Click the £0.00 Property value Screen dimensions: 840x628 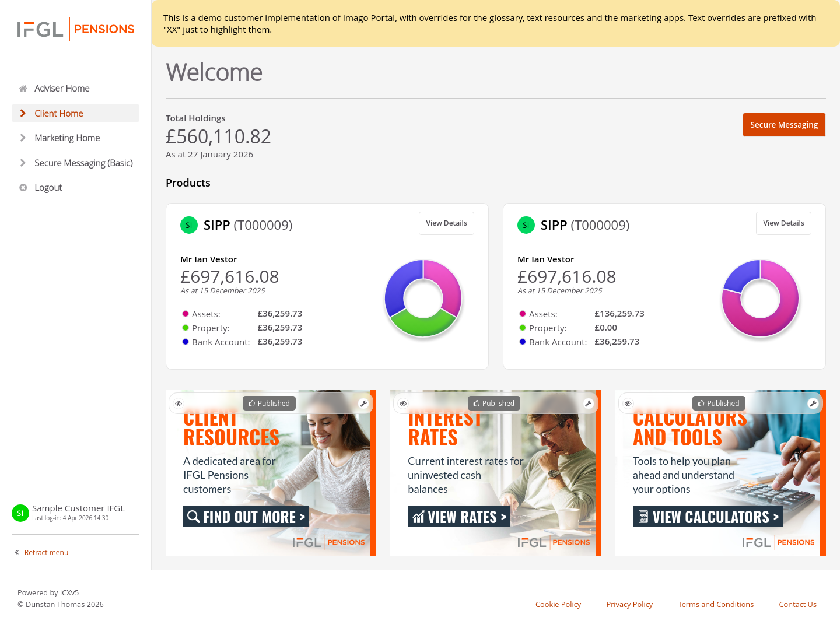tap(606, 328)
